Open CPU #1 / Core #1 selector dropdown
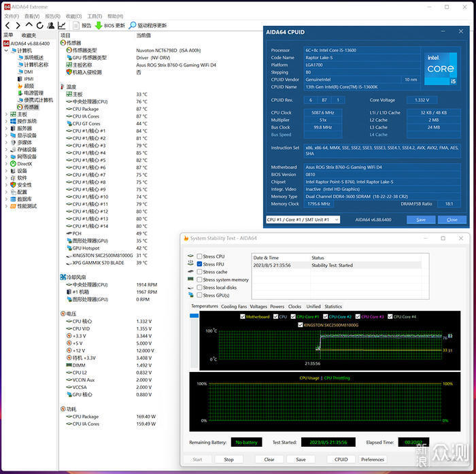 (x=303, y=220)
